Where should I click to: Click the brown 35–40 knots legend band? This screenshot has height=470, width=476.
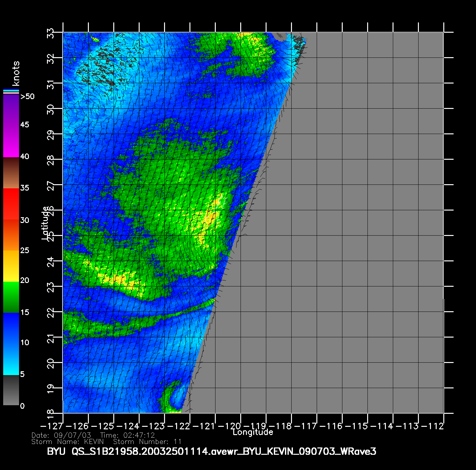(11, 173)
